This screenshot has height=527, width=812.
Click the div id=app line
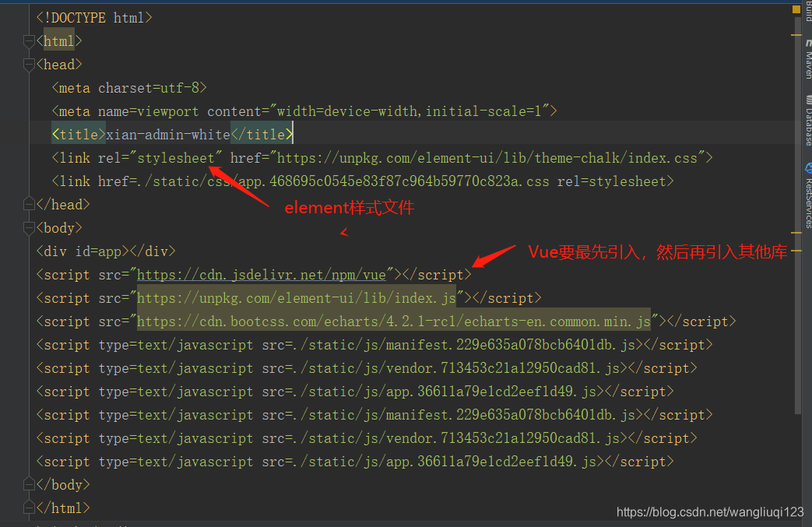tap(106, 251)
